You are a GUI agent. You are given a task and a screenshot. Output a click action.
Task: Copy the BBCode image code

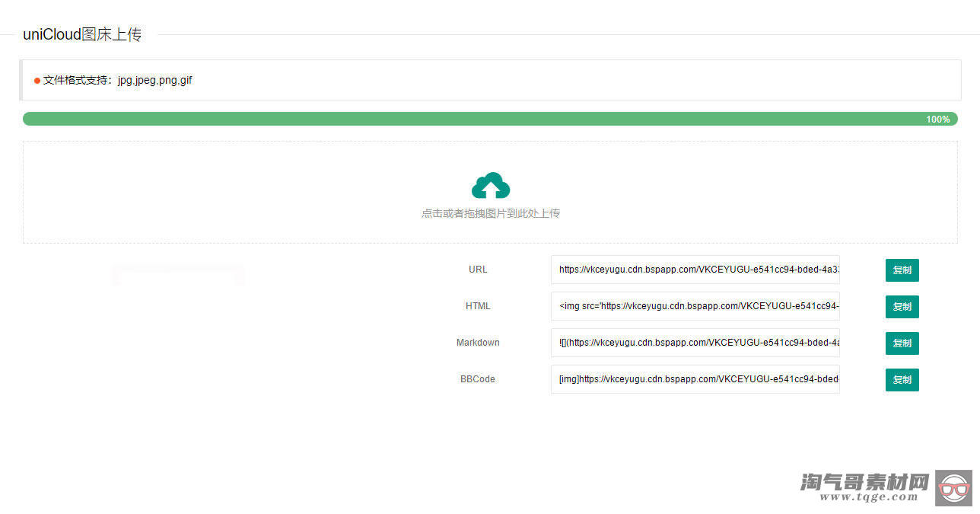click(x=902, y=380)
